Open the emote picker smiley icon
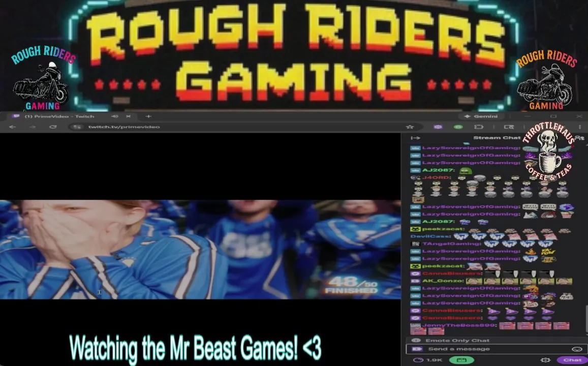This screenshot has width=588, height=366. [577, 349]
